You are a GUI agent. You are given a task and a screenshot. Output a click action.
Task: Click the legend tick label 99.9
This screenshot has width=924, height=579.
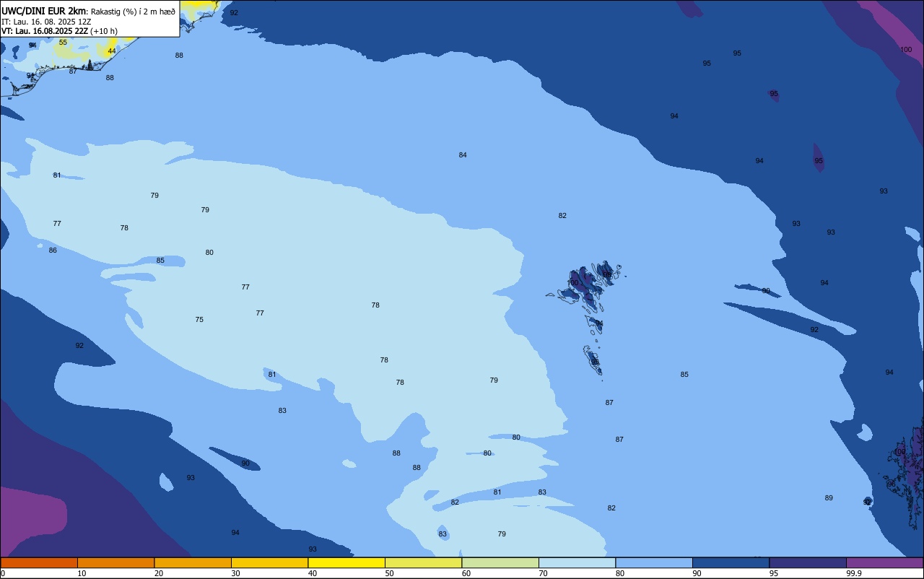coord(855,573)
